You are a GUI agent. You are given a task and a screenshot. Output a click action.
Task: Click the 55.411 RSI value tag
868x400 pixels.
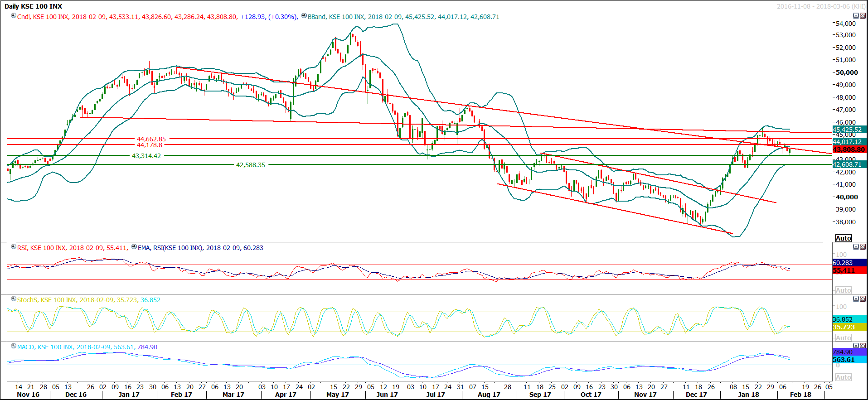(849, 270)
